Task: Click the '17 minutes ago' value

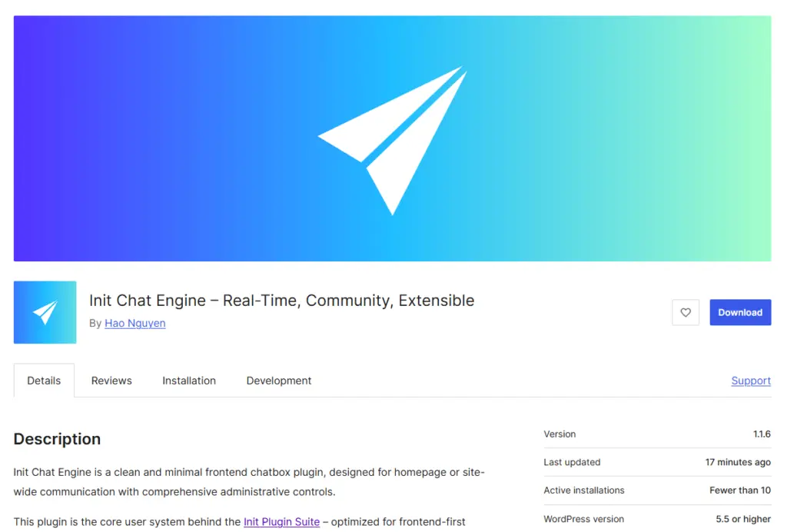Action: pyautogui.click(x=738, y=462)
